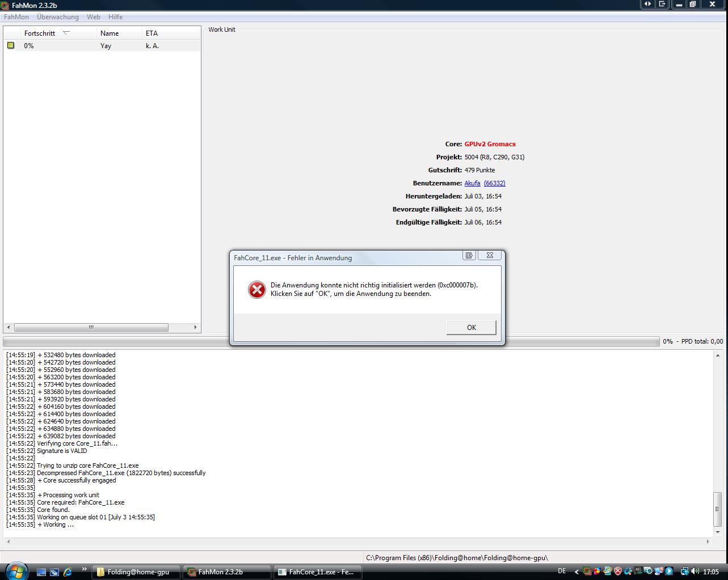728x580 pixels.
Task: Click the status bar path C:\Program Files (x86)\Folding@home
Action: tap(457, 557)
